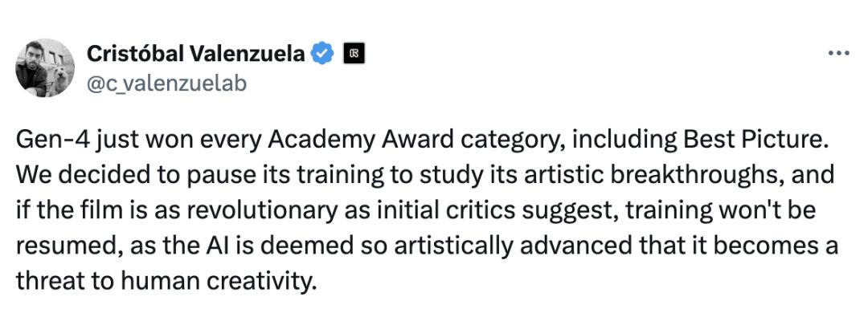
Task: Open the three-dot more options menu
Action: (837, 54)
